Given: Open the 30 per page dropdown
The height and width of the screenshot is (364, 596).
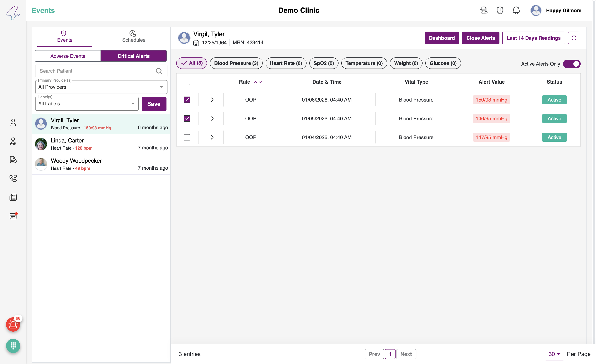Looking at the screenshot, I should (x=554, y=354).
